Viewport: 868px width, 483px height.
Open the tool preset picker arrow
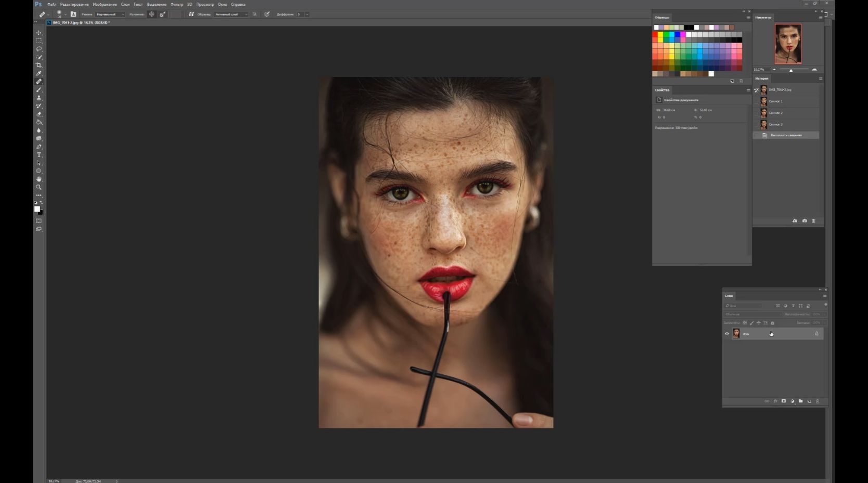[48, 15]
